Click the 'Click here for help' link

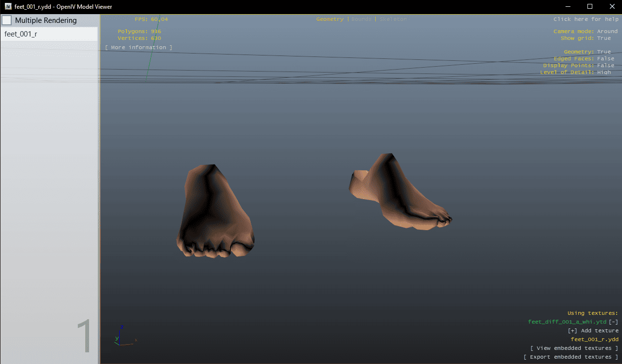(x=585, y=19)
